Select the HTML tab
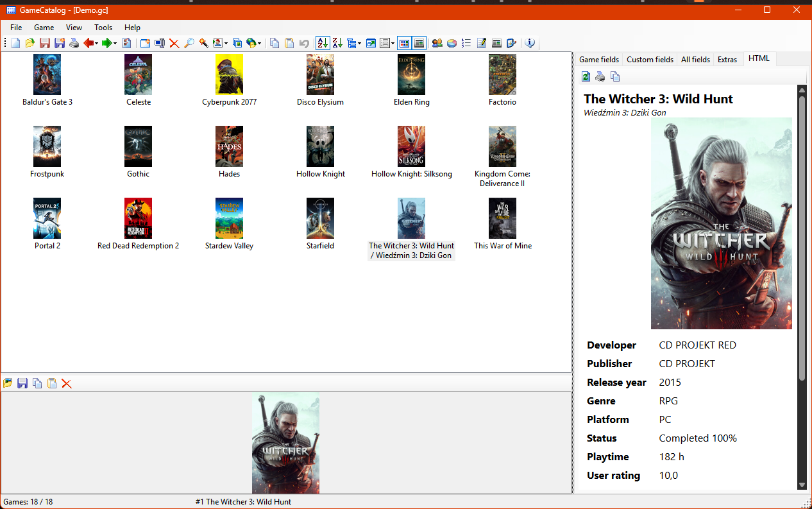The width and height of the screenshot is (812, 509). tap(759, 58)
